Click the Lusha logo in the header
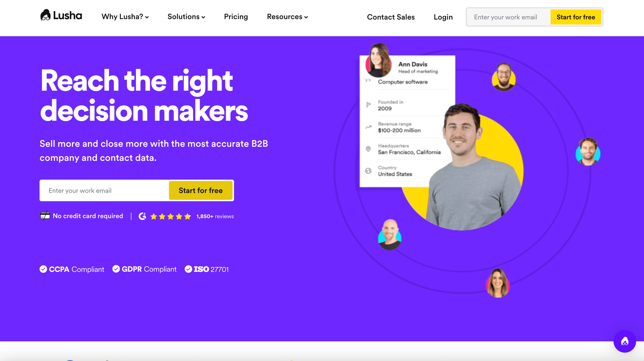The image size is (644, 361). pyautogui.click(x=61, y=15)
